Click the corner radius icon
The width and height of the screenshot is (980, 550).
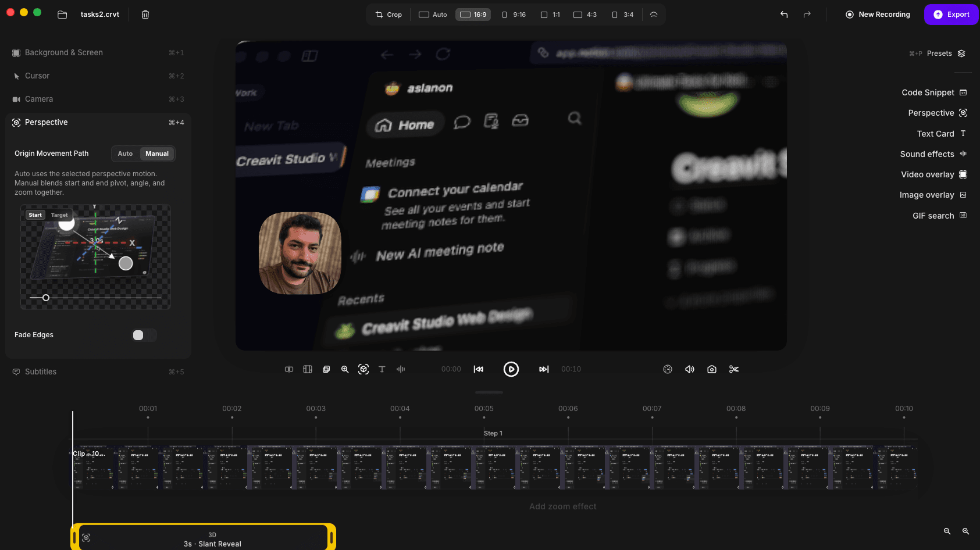click(654, 15)
